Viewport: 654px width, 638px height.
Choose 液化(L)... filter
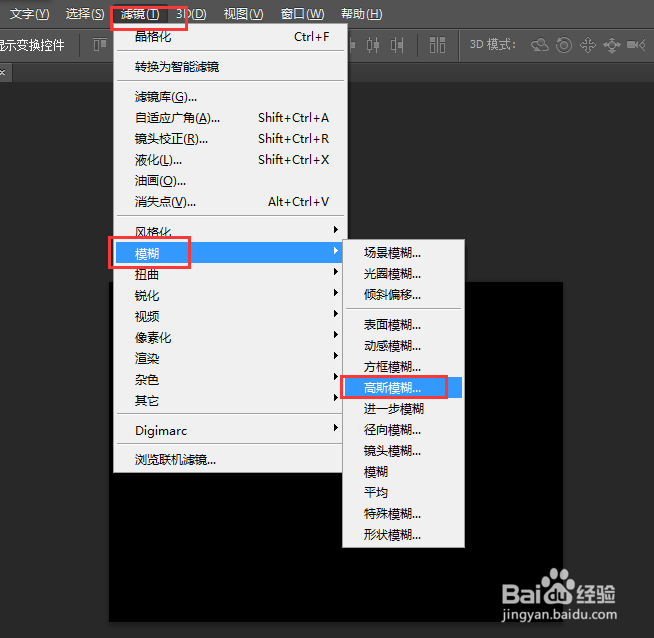(230, 160)
